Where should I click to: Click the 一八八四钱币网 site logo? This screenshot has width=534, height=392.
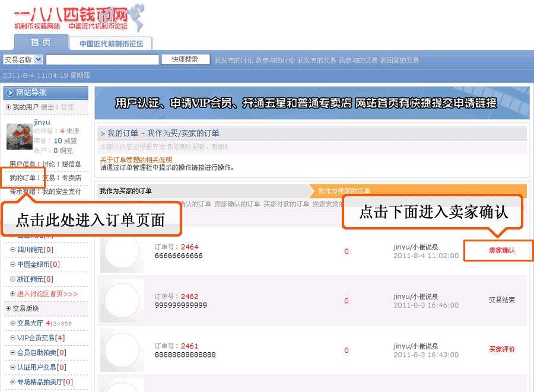77,18
